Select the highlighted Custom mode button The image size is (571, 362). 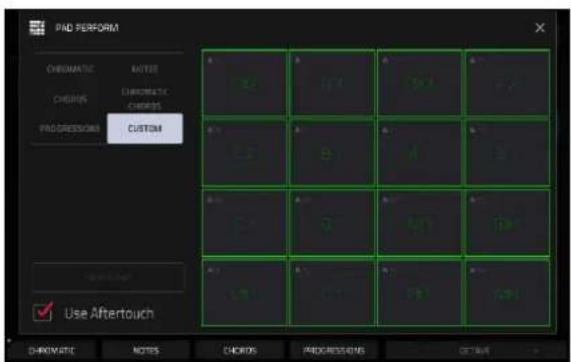145,128
